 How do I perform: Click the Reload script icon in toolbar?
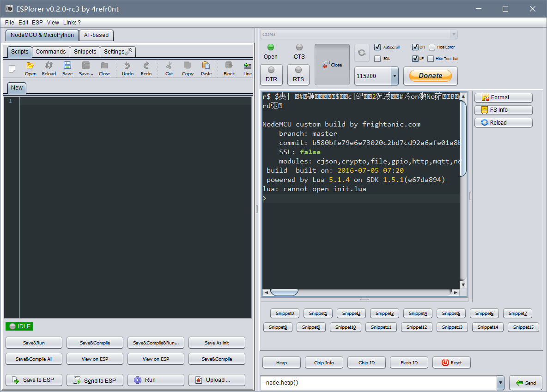(x=49, y=66)
